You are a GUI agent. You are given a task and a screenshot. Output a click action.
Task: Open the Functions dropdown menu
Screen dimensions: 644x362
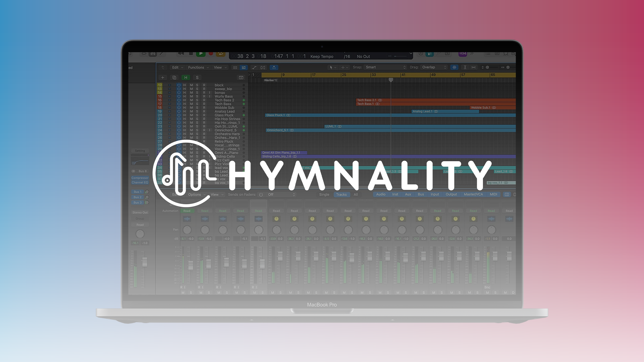pyautogui.click(x=198, y=68)
